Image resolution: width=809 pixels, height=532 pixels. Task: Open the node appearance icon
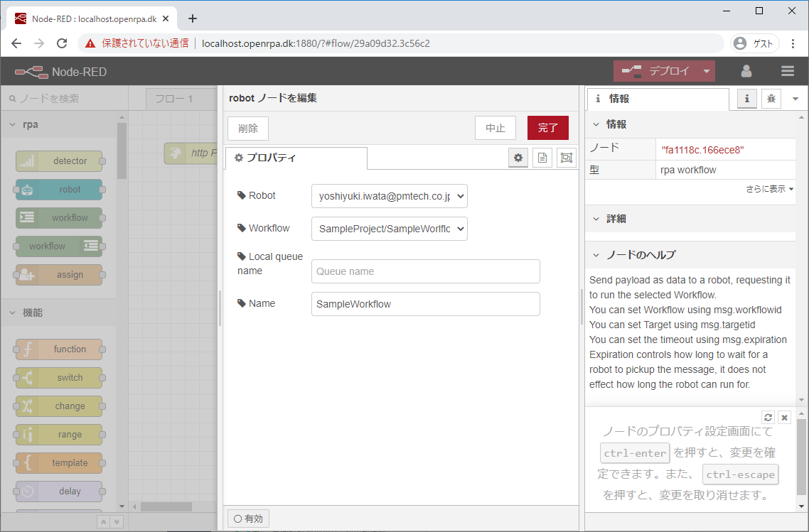567,158
